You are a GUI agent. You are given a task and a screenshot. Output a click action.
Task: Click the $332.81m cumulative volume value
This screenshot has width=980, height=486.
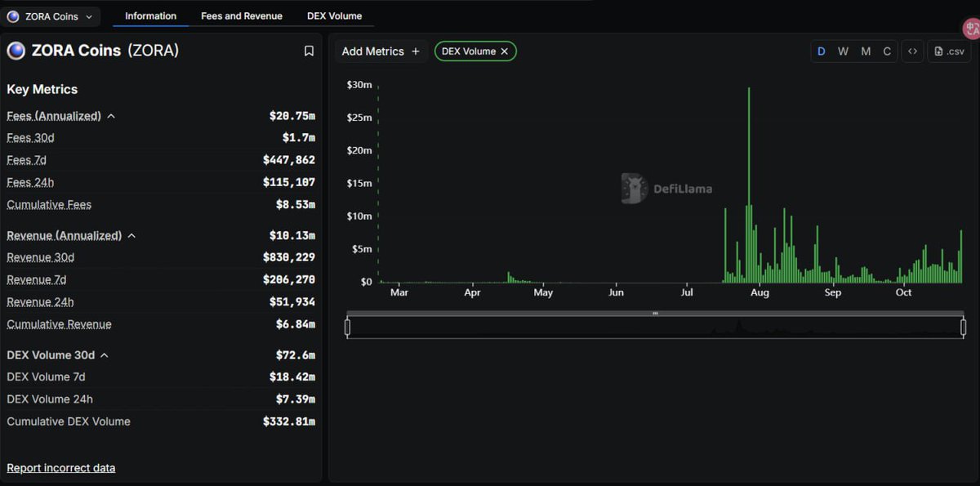click(x=289, y=421)
